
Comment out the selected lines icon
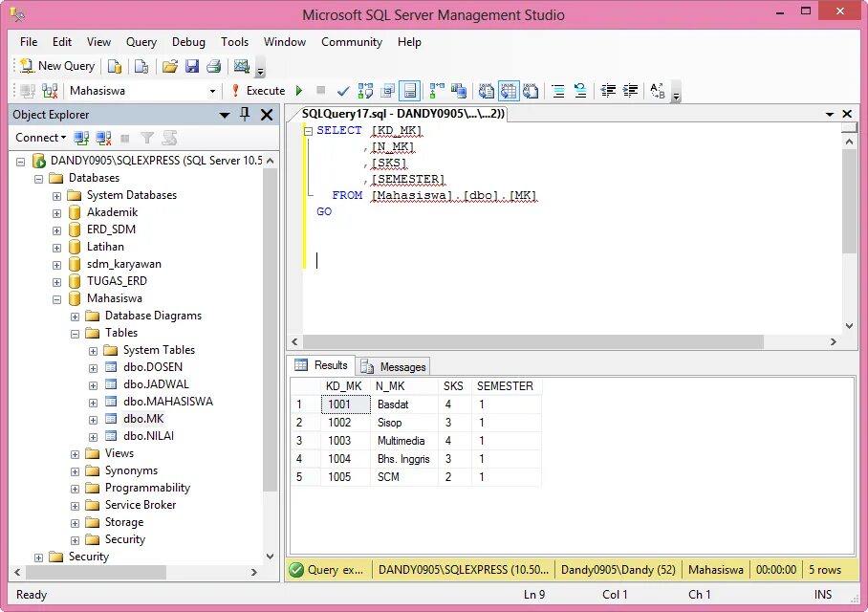click(x=558, y=91)
